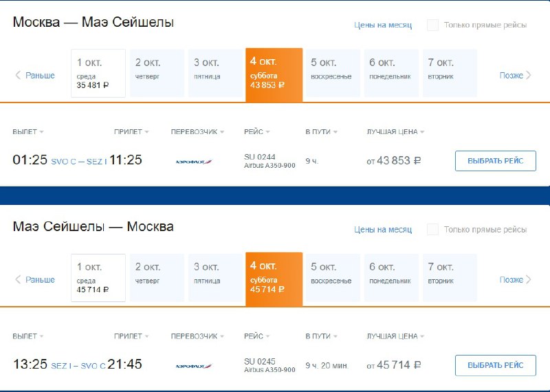The height and width of the screenshot is (392, 550).
Task: Sort return flights by В ПУТИ duration
Action: coord(321,336)
